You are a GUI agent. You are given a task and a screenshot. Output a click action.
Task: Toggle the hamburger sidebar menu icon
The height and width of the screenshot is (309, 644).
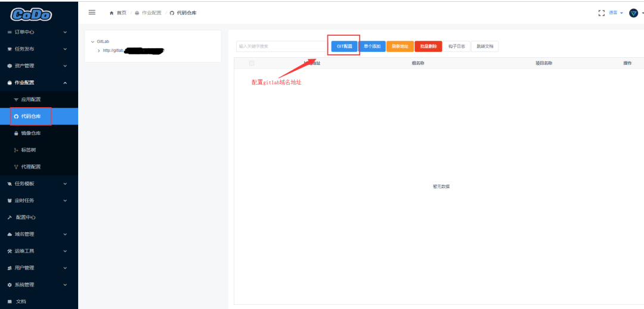[92, 13]
